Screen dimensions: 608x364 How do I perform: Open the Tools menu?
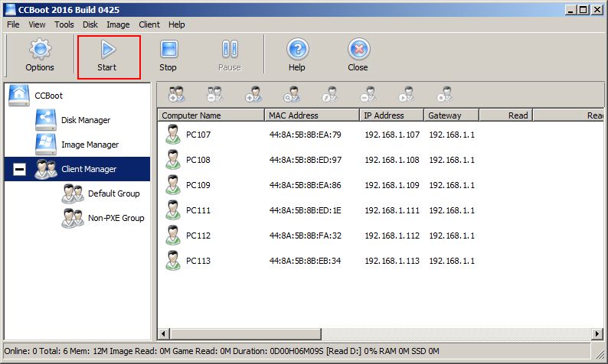[x=64, y=24]
